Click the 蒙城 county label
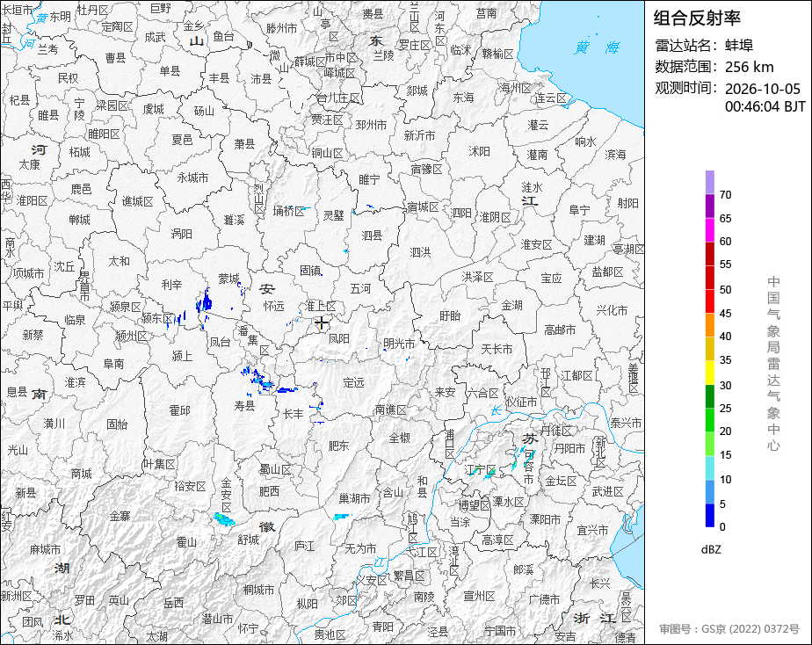This screenshot has width=812, height=645. (228, 279)
